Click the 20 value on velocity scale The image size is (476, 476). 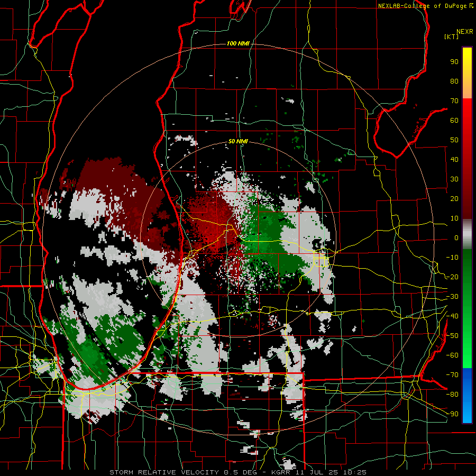[x=454, y=198]
